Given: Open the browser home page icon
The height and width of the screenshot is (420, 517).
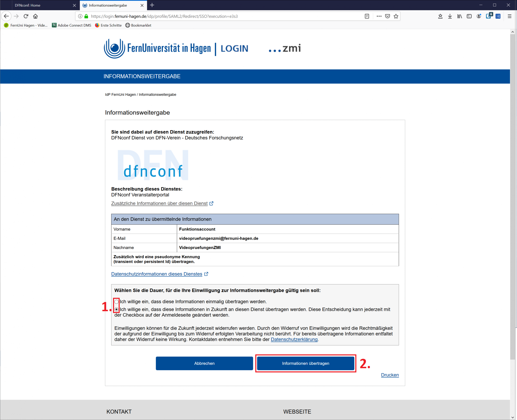Looking at the screenshot, I should click(35, 16).
